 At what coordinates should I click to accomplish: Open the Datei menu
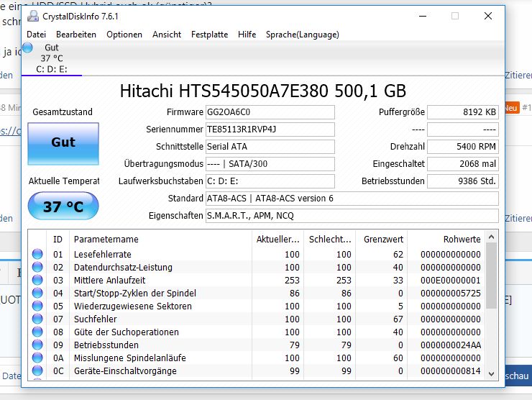pos(36,35)
